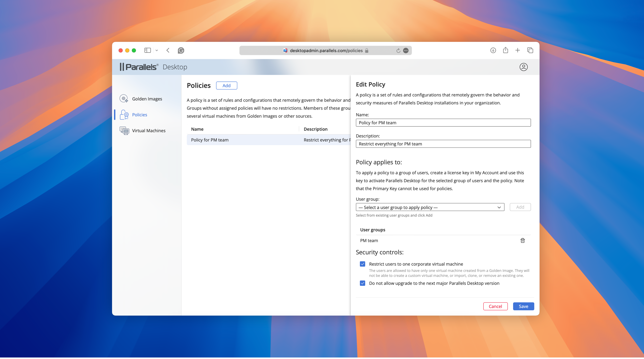644x359 pixels.
Task: Click the Safari address bar URL
Action: (x=326, y=51)
